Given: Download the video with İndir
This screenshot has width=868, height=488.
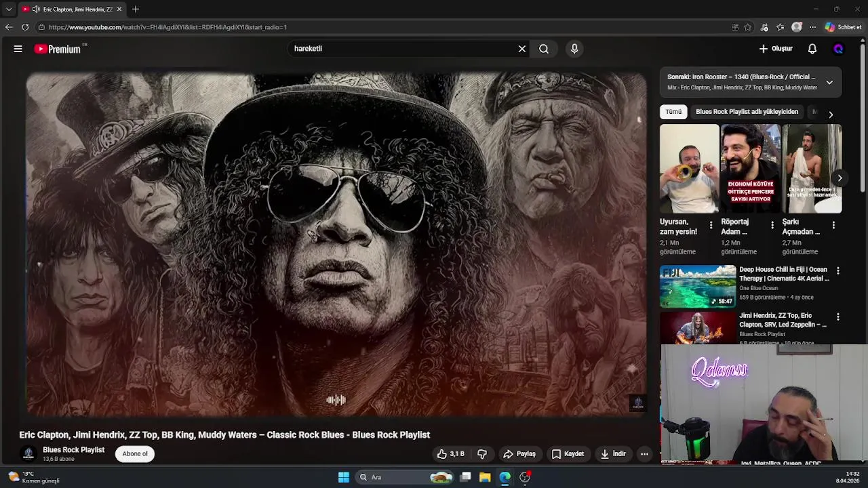Looking at the screenshot, I should (x=613, y=454).
